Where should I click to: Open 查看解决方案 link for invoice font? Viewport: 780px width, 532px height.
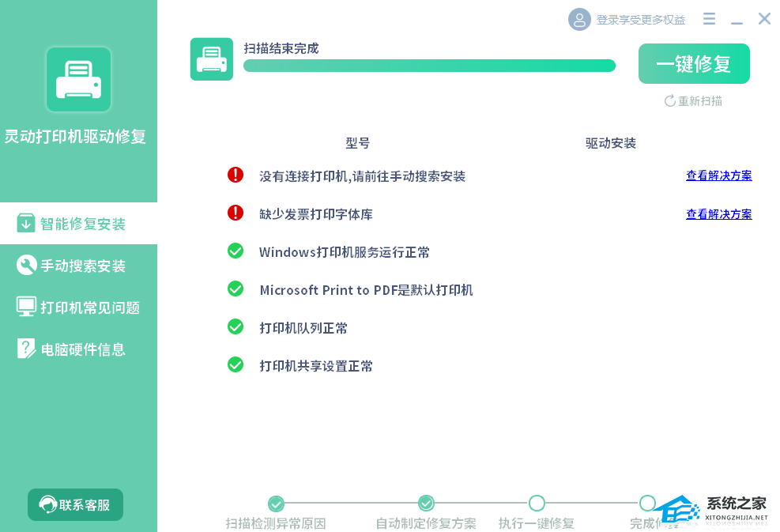click(719, 214)
